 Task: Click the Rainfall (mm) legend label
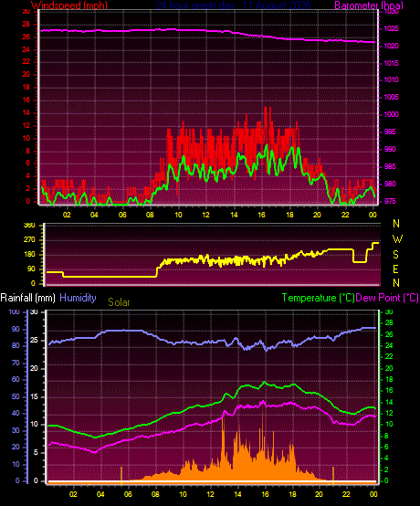pyautogui.click(x=27, y=298)
